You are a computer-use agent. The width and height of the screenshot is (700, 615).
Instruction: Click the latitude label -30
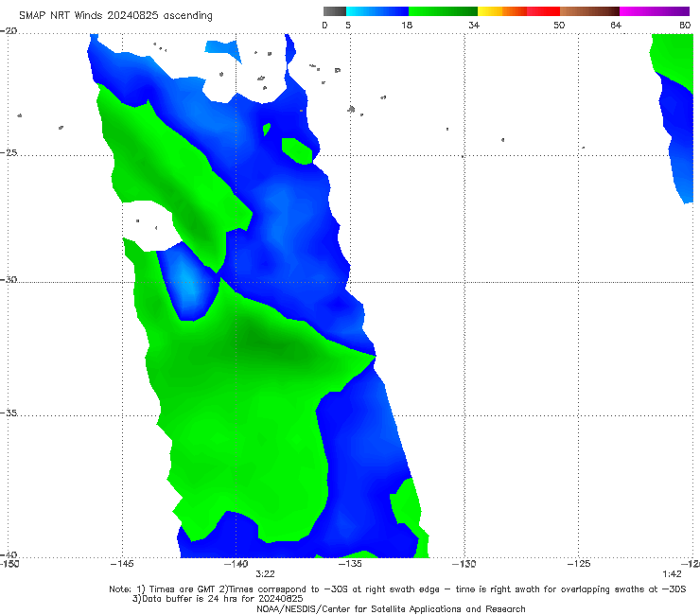pos(9,279)
